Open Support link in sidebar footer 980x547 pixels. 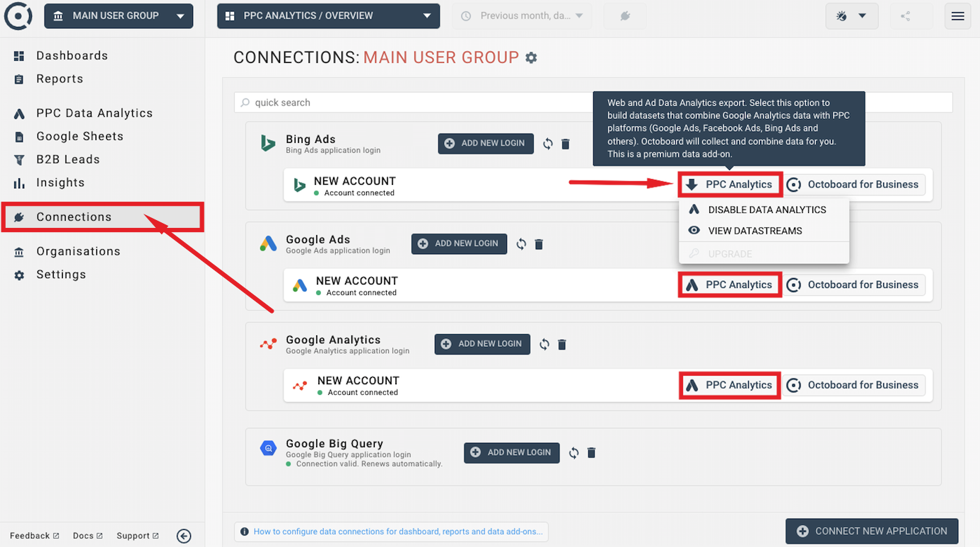(x=138, y=536)
